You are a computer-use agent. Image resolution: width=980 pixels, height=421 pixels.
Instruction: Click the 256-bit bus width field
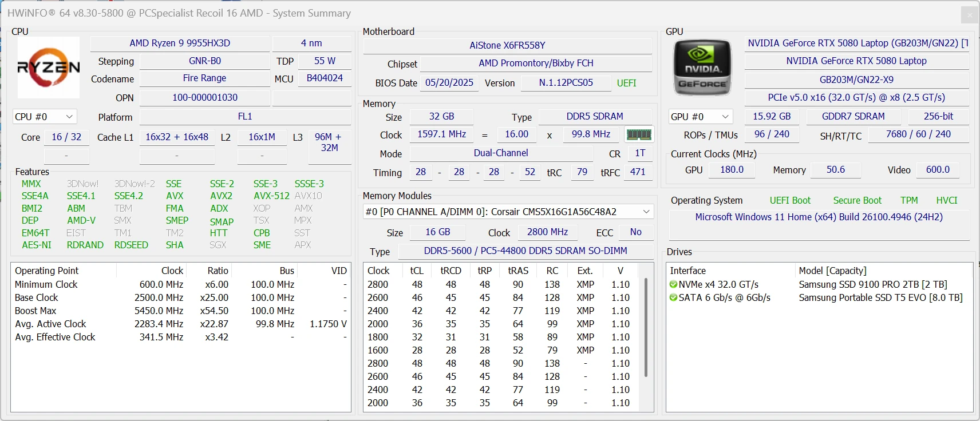coord(938,117)
